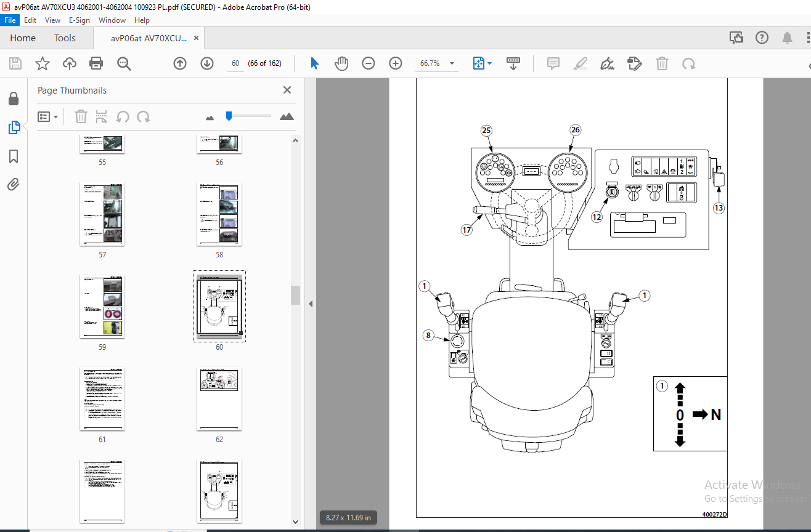The height and width of the screenshot is (532, 811).
Task: Open the E-Sign menu
Action: tap(79, 20)
